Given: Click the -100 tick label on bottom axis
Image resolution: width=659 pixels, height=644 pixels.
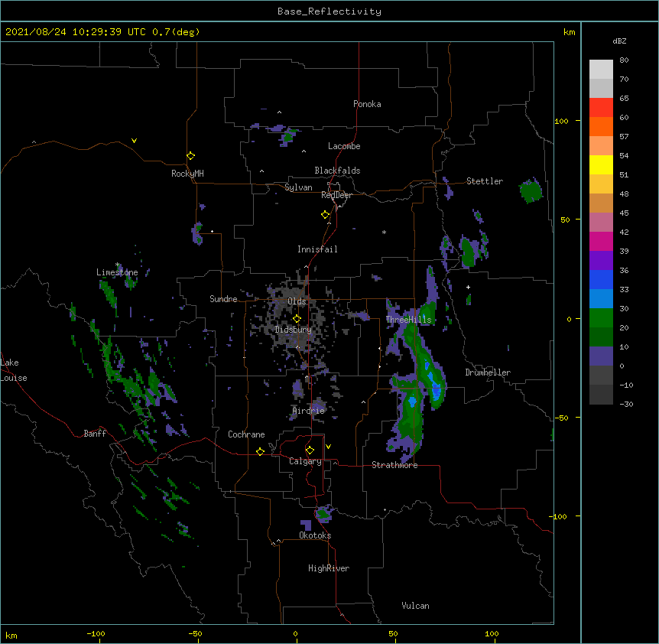Looking at the screenshot, I should tap(96, 633).
